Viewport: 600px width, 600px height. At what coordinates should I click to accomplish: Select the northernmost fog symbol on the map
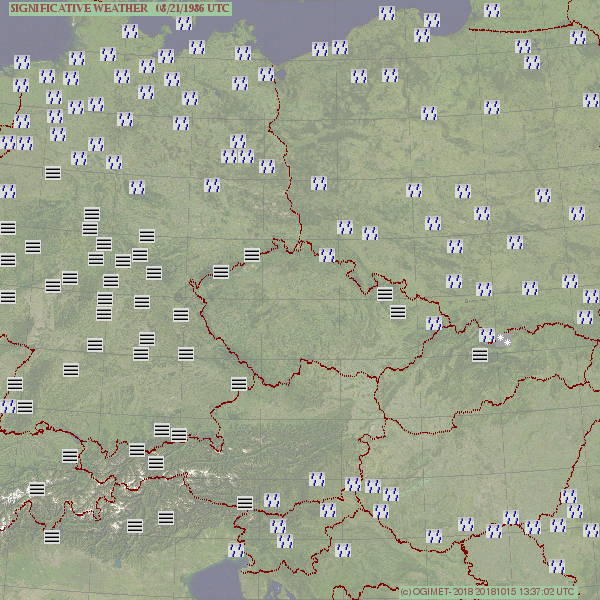pyautogui.click(x=53, y=172)
